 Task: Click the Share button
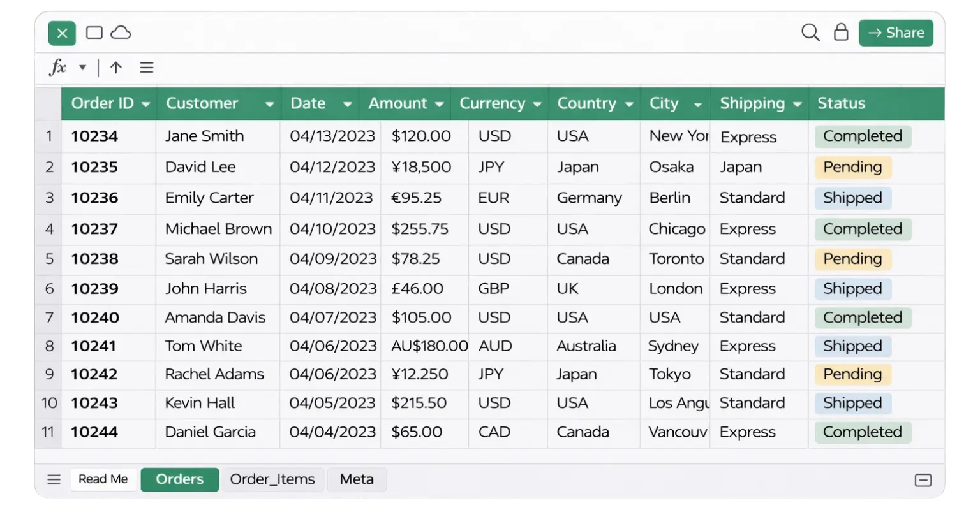[896, 33]
